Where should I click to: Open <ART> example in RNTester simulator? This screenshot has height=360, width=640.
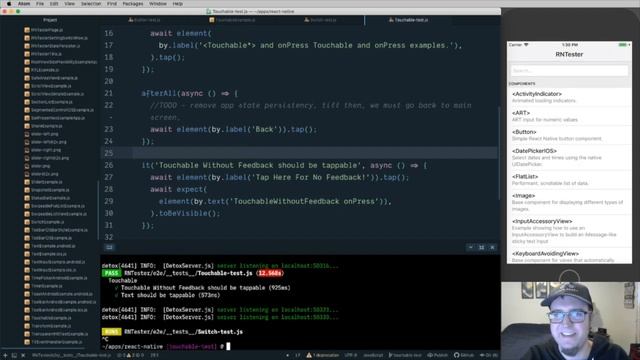pyautogui.click(x=569, y=116)
